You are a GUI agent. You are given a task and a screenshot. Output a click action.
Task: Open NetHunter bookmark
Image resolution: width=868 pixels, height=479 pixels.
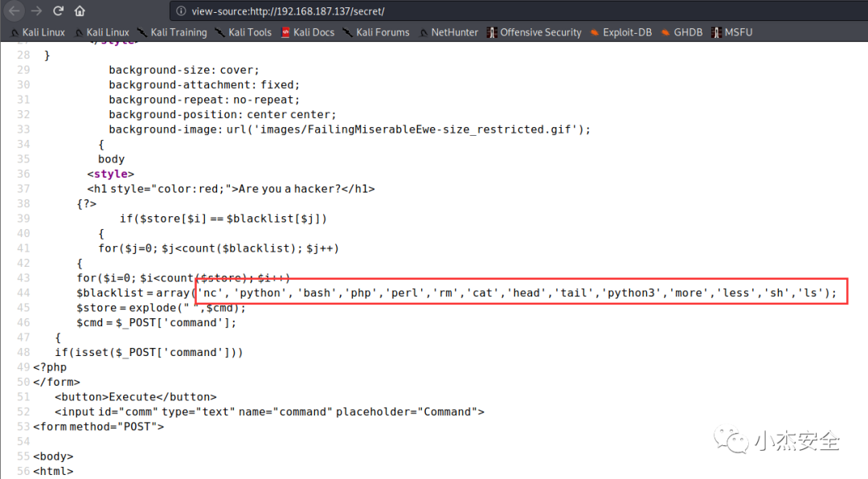(x=449, y=32)
